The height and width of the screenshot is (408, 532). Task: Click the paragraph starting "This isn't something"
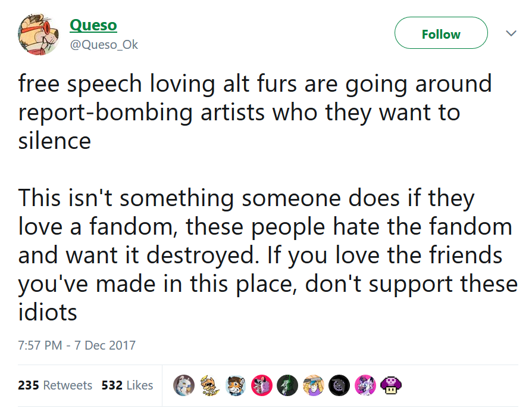(268, 255)
